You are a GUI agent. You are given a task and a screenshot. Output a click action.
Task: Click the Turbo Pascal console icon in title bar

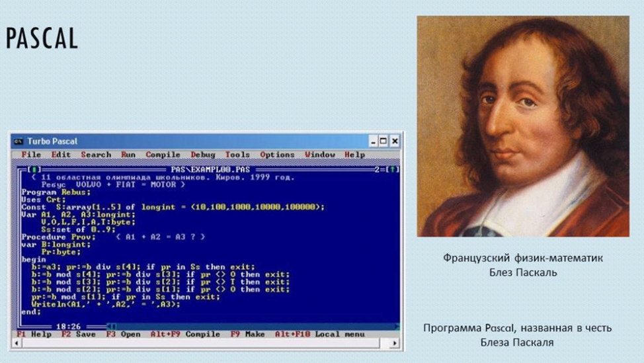click(x=18, y=141)
